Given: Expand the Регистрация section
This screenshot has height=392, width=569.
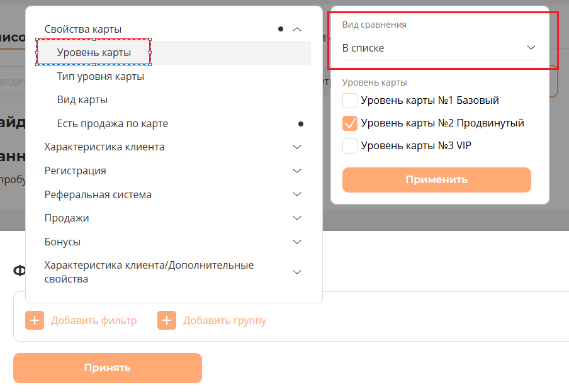Looking at the screenshot, I should coord(298,171).
